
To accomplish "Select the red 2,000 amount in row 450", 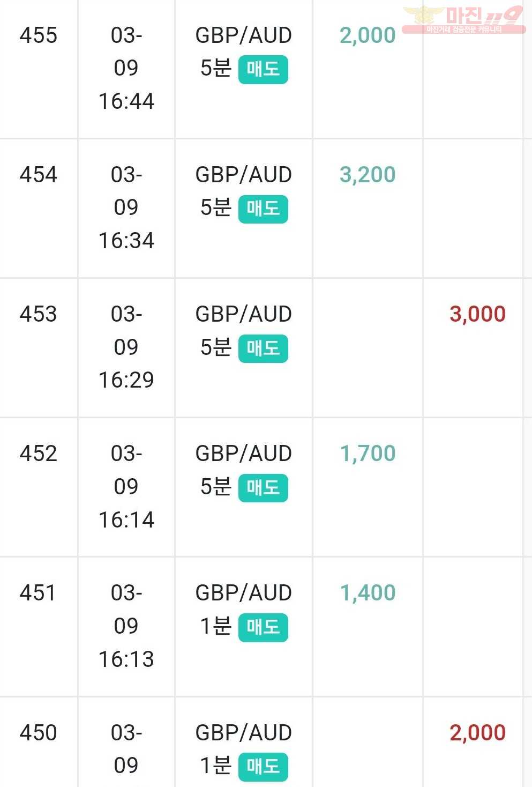I will tap(478, 733).
